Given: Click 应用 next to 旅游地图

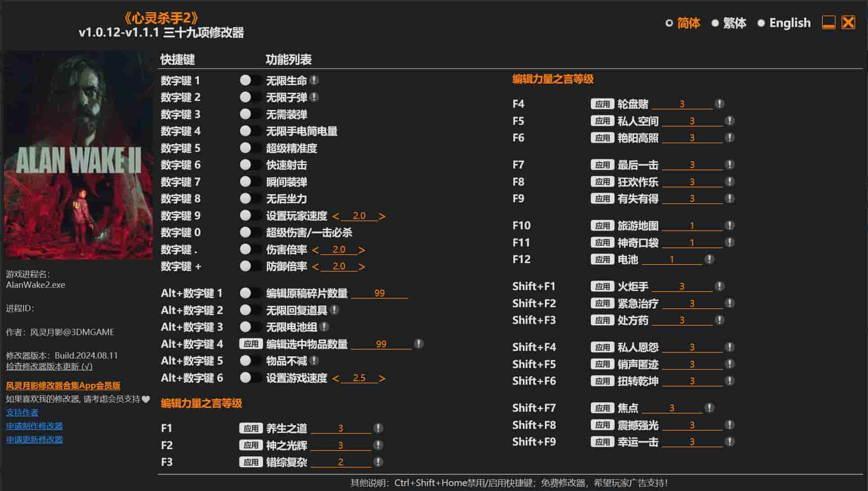Looking at the screenshot, I should (x=602, y=226).
